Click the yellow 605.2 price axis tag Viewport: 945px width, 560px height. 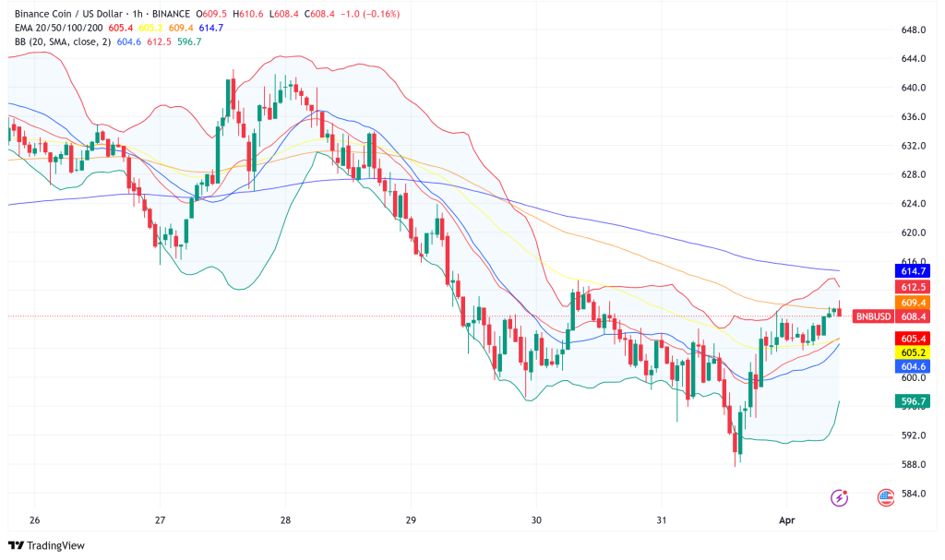pyautogui.click(x=913, y=352)
